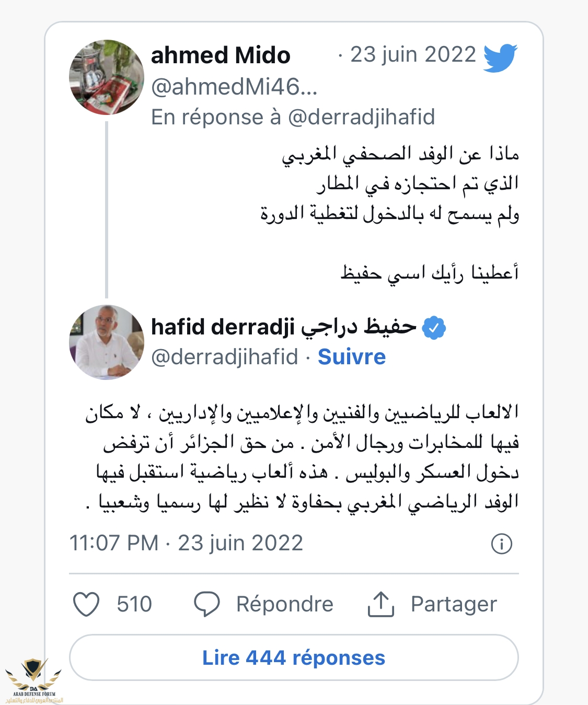Open the ahmed Mido display name

pos(221,55)
